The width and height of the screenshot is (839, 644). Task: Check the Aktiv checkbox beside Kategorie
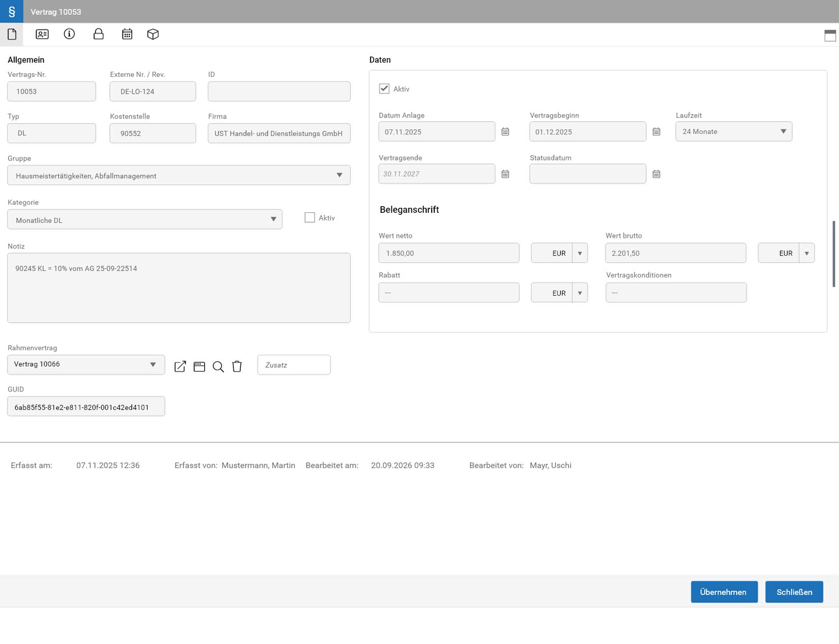310,217
